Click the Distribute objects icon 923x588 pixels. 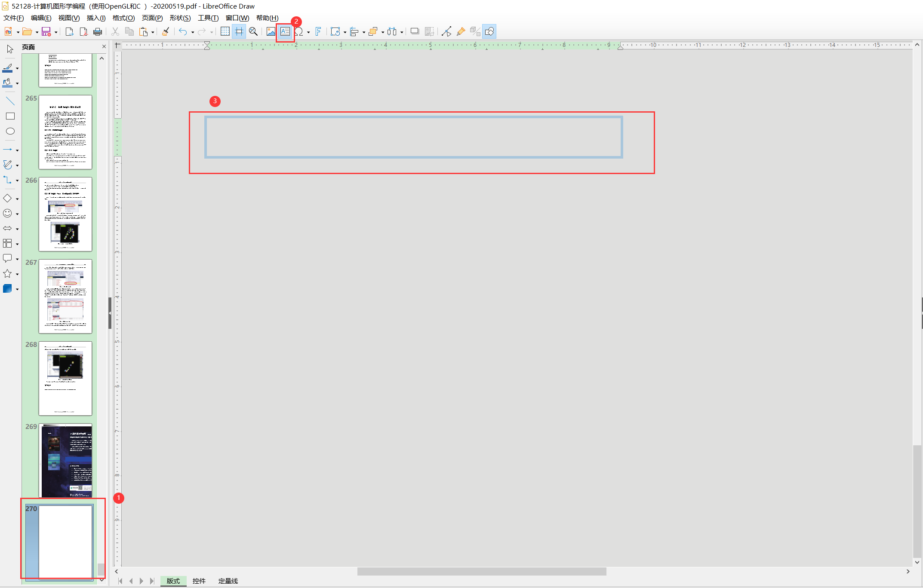coord(392,31)
